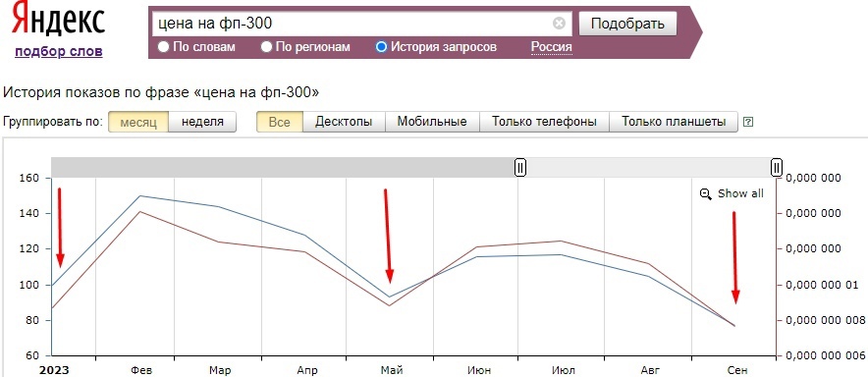The height and width of the screenshot is (377, 868).
Task: Open the 'подбор слов' link
Action: (x=59, y=51)
